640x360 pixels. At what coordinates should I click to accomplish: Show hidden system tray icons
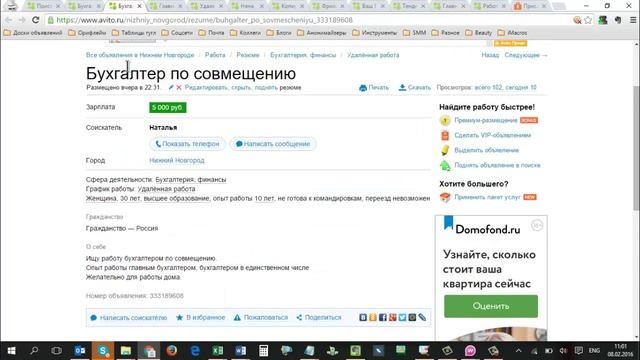518,351
